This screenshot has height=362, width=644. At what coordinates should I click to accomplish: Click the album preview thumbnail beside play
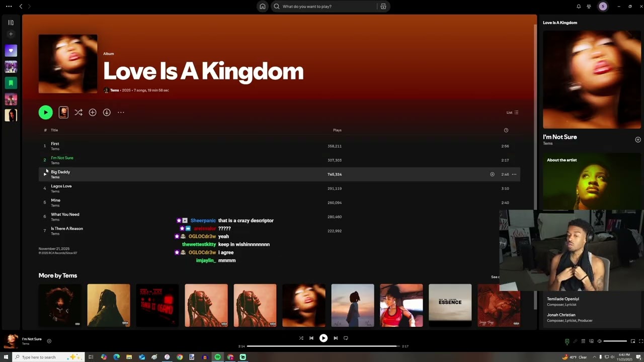click(63, 113)
